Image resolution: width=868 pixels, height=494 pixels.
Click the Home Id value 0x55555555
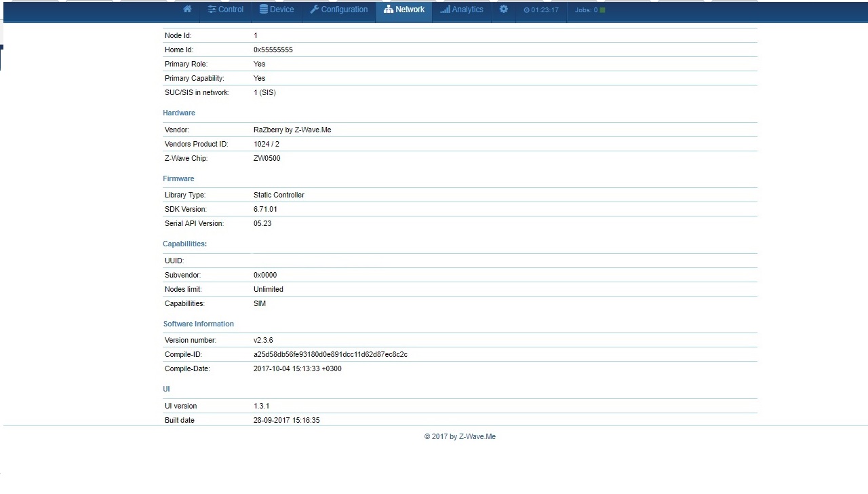pos(273,50)
